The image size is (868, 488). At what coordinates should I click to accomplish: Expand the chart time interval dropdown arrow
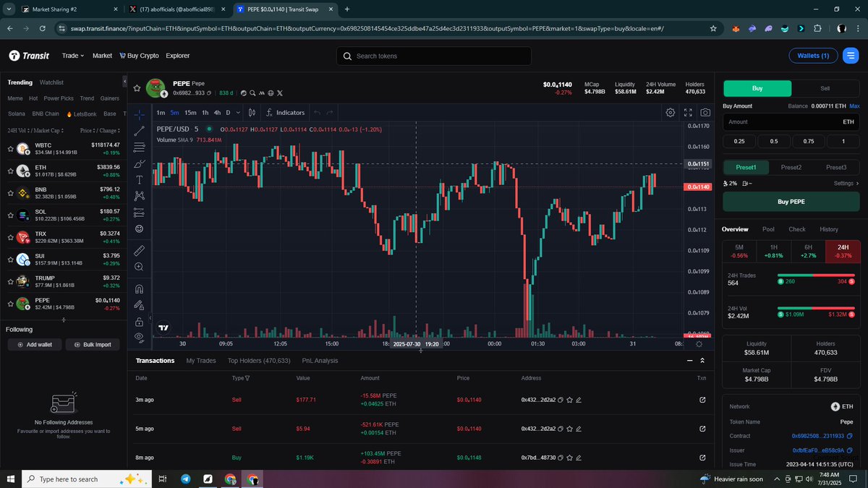[239, 113]
